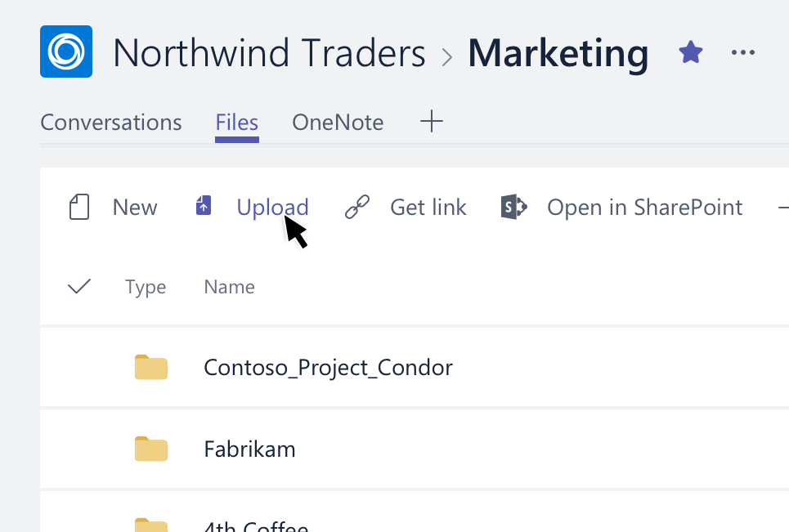The height and width of the screenshot is (532, 789).
Task: Switch to the Conversations tab
Action: 110,123
